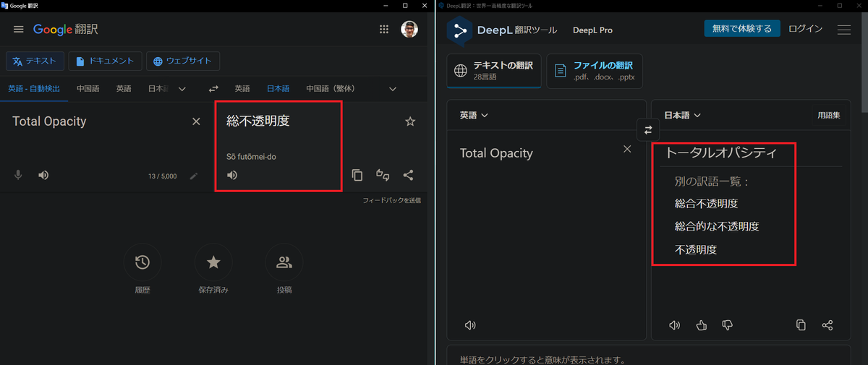Screen dimensions: 868x365
Task: Select the テキスト translation mode
Action: point(35,61)
